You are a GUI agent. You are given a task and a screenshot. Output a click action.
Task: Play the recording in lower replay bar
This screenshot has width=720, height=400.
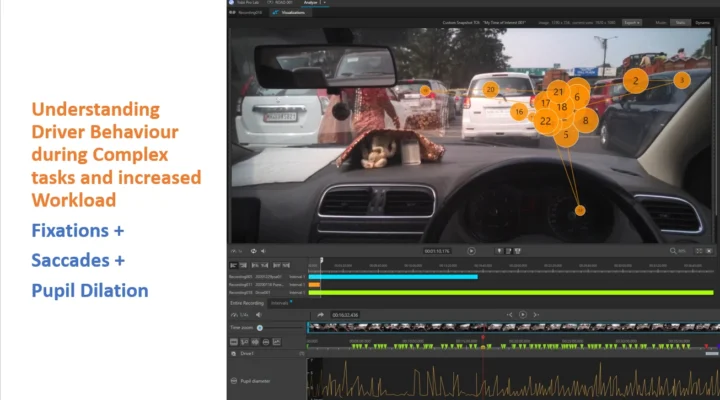(523, 315)
